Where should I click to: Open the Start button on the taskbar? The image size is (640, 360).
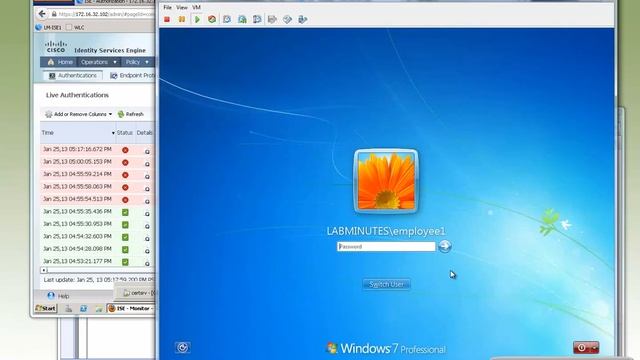(x=46, y=309)
